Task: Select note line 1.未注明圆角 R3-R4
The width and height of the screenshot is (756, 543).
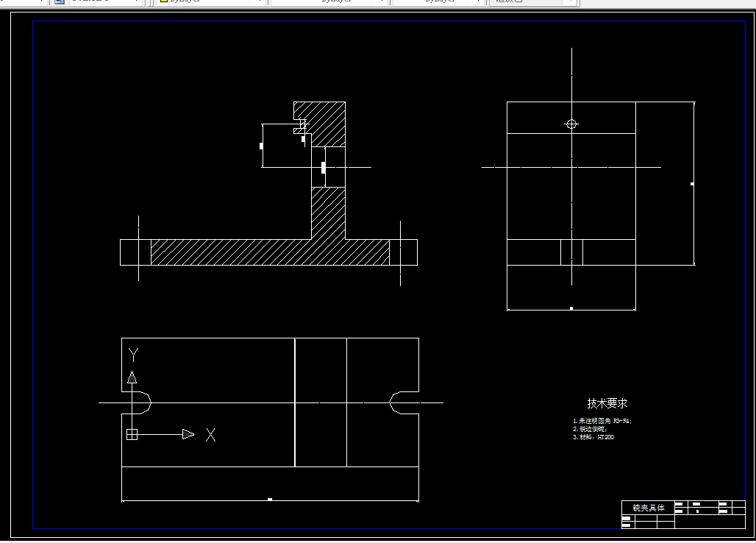Action: (602, 421)
